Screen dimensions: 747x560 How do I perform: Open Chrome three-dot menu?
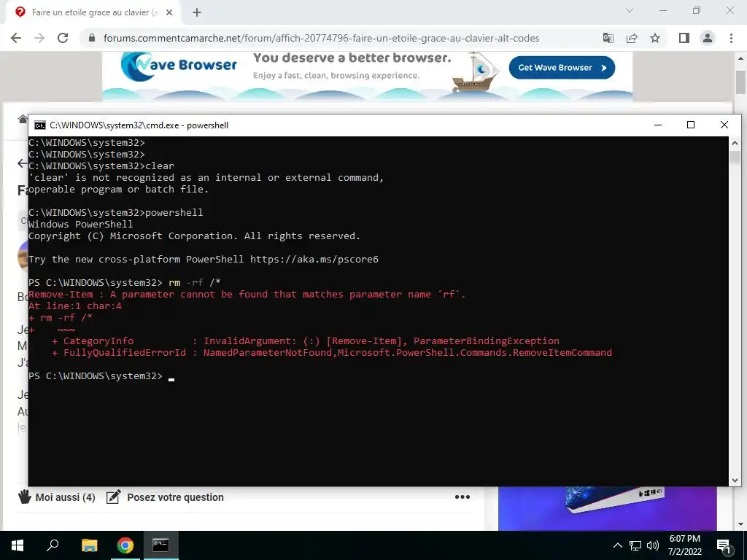731,38
